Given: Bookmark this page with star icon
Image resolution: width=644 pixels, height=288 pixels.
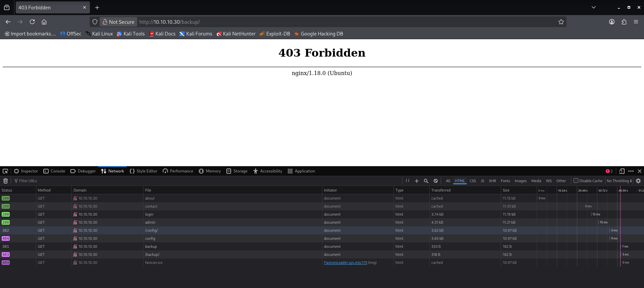Looking at the screenshot, I should [561, 22].
